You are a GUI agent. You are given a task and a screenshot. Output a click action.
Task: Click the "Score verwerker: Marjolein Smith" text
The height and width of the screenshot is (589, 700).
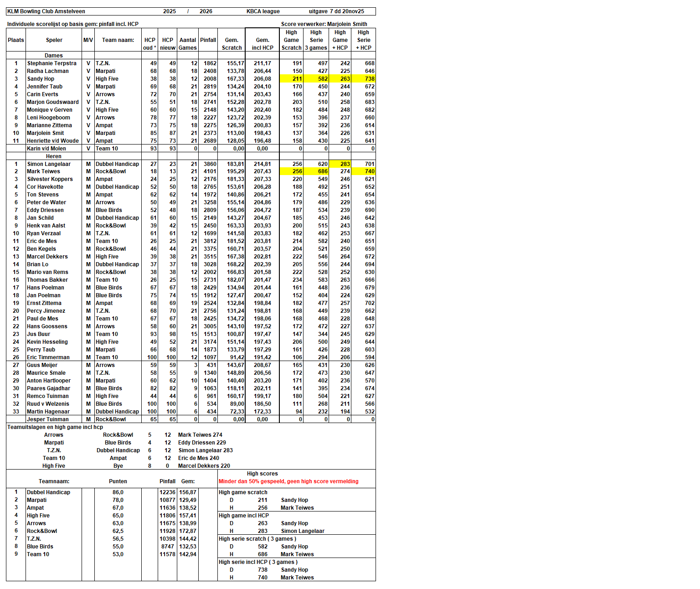coord(324,24)
